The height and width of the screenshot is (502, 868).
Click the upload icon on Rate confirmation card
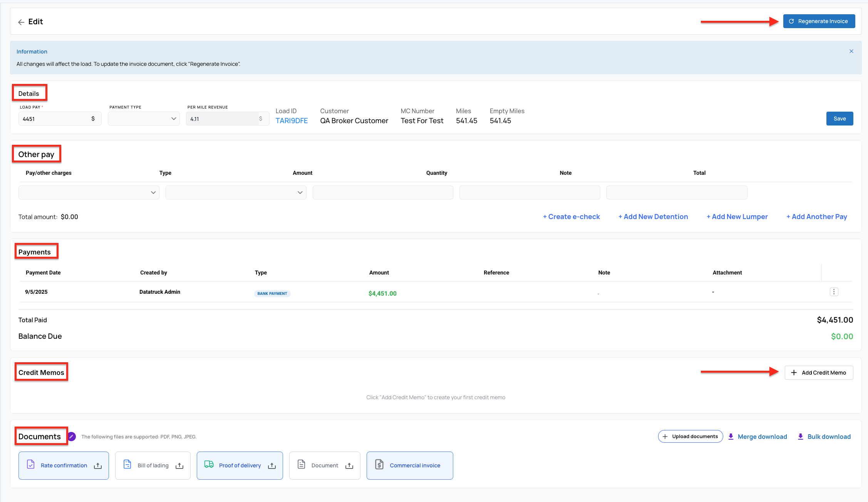[98, 465]
